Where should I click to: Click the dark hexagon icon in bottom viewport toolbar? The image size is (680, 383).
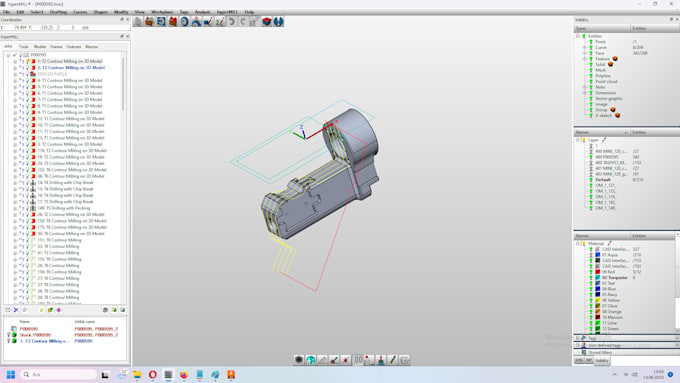tap(299, 360)
